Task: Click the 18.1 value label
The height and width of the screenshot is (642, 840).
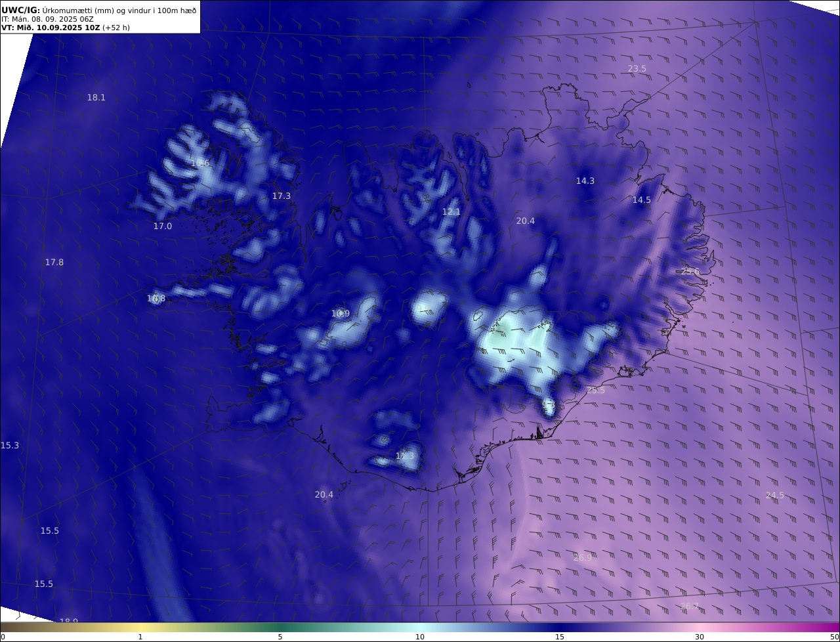Action: pos(96,98)
